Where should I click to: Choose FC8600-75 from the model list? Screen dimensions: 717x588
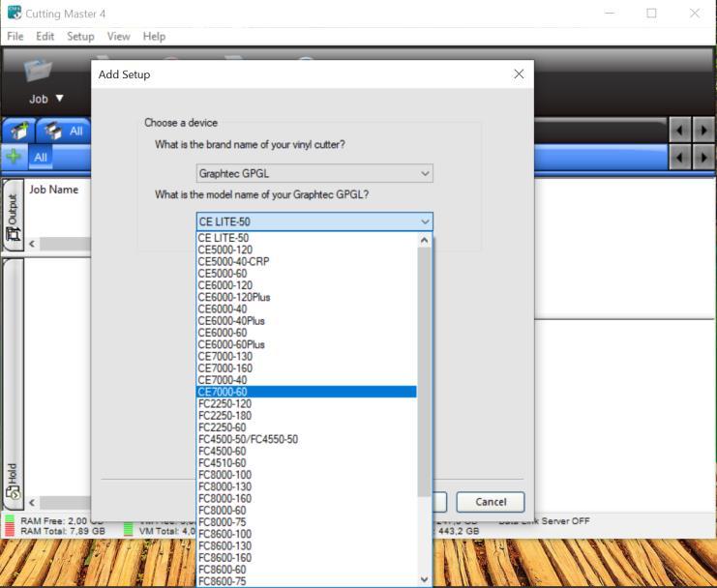(x=307, y=581)
